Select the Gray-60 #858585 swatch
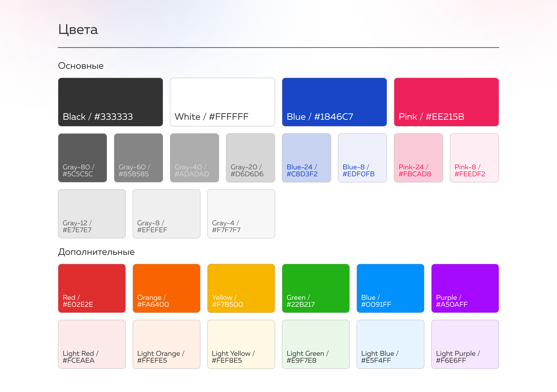 pos(138,158)
